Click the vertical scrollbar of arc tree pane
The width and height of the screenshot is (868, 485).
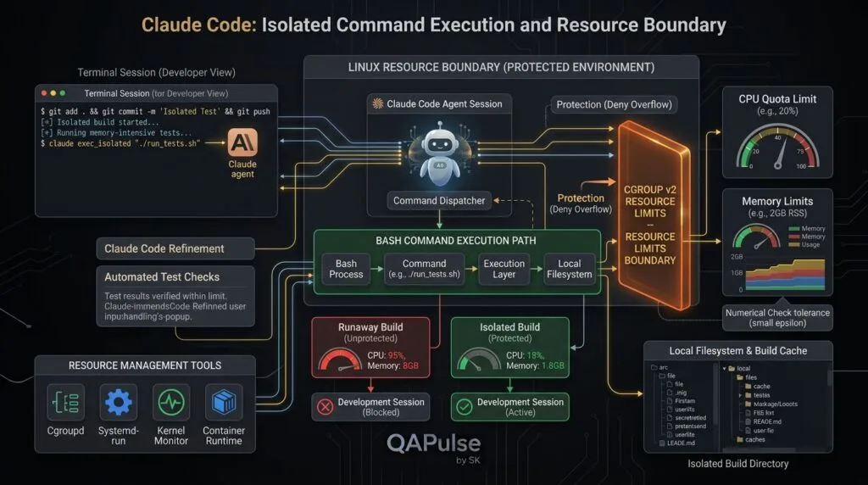[715, 393]
